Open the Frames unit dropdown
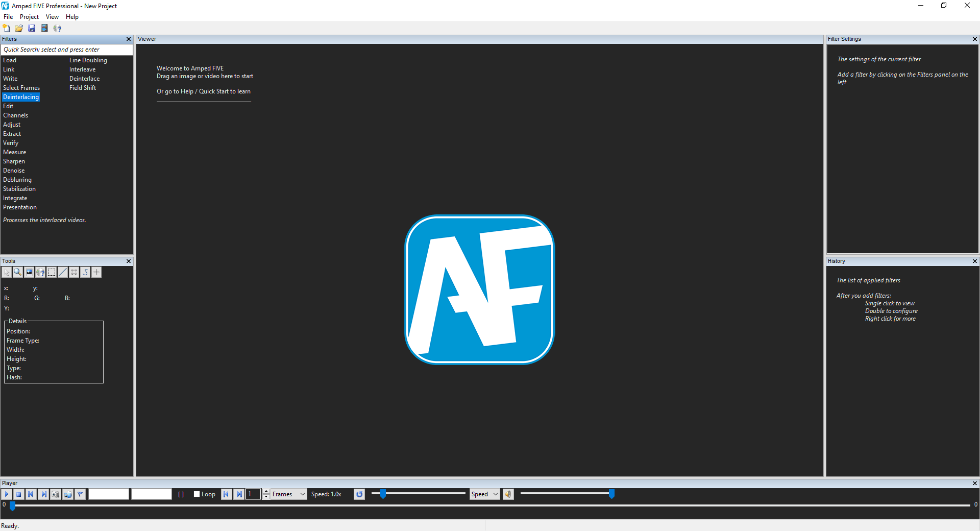980x531 pixels. point(288,494)
